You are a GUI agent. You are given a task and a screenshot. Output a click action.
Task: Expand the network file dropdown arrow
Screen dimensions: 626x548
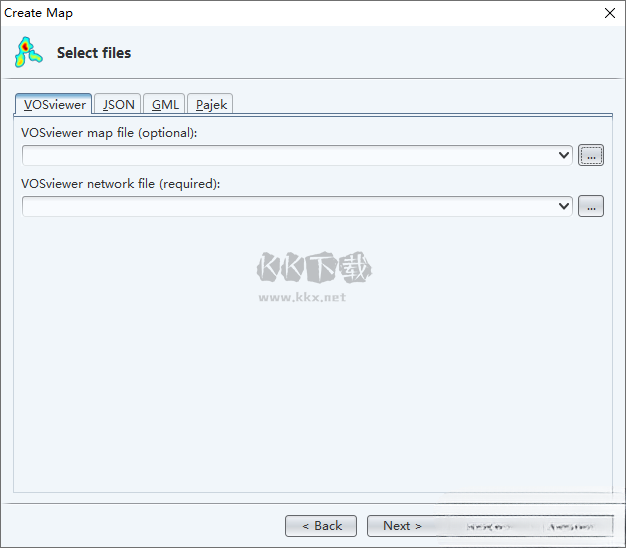coord(564,206)
